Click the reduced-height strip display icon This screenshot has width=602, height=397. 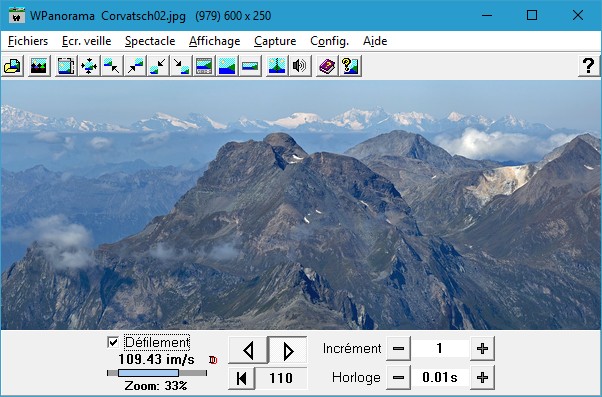(x=250, y=66)
